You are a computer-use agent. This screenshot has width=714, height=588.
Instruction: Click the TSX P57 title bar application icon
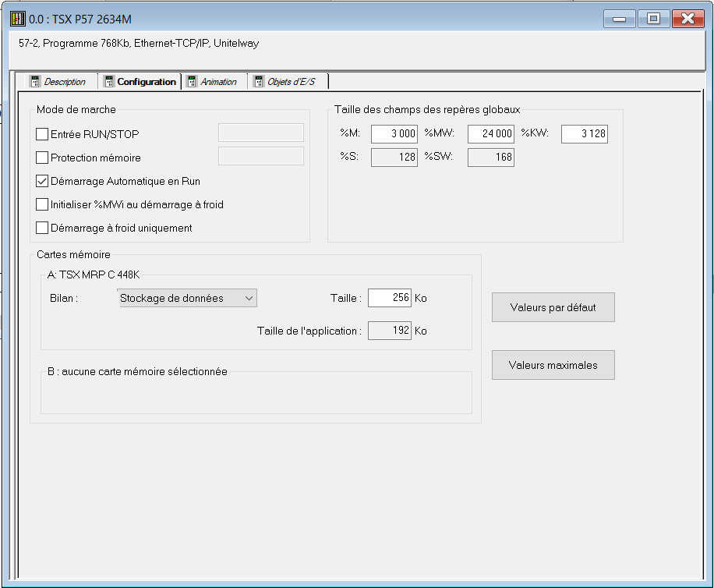17,18
